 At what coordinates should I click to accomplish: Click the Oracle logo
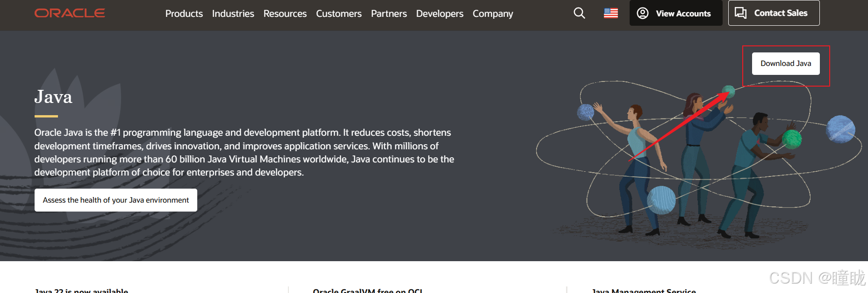pos(70,13)
